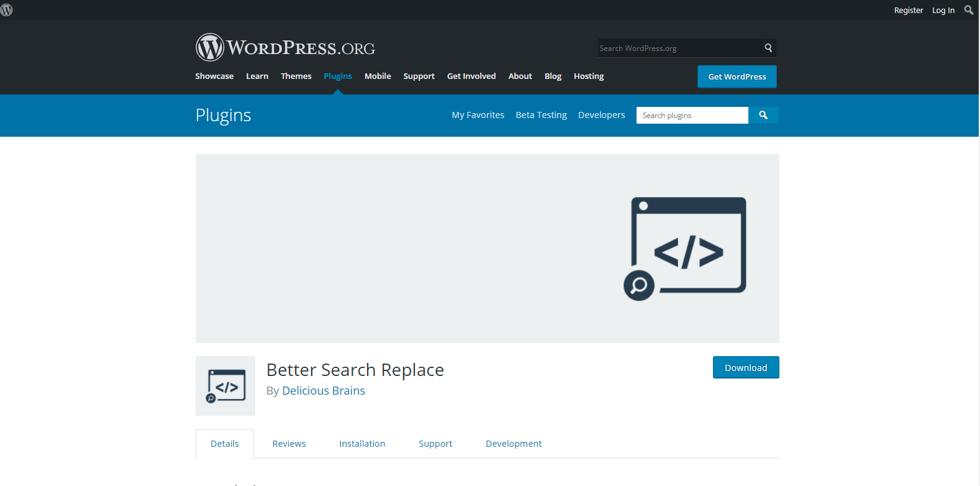Click the large banner code window graphic
980x486 pixels.
click(x=685, y=249)
